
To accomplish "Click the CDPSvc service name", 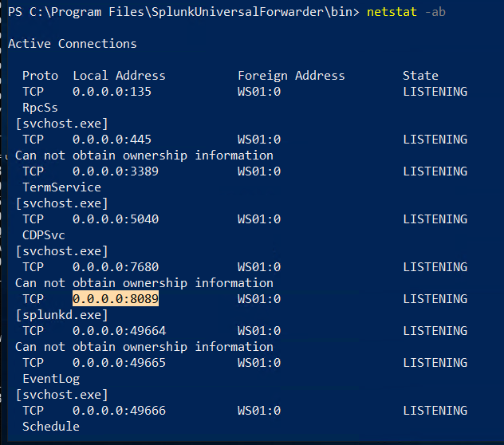I will (44, 235).
